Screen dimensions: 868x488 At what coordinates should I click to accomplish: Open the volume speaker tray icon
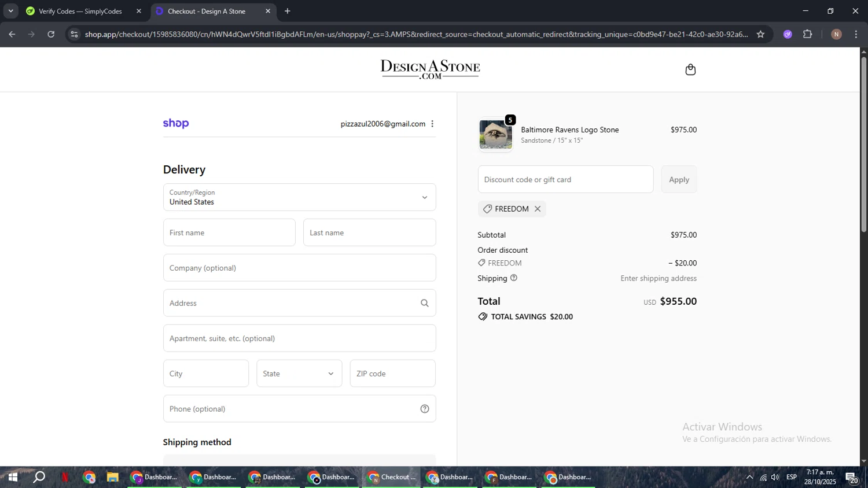click(x=775, y=477)
